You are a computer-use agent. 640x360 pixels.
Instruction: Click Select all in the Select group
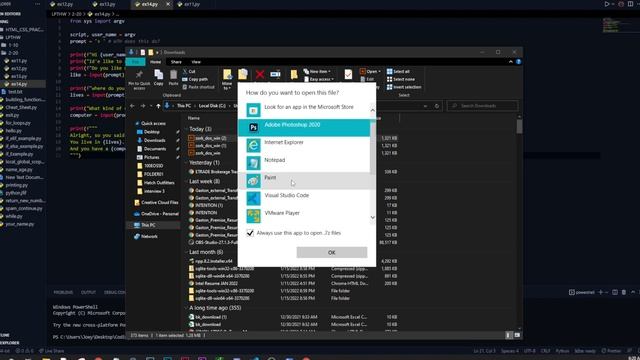pyautogui.click(x=398, y=71)
